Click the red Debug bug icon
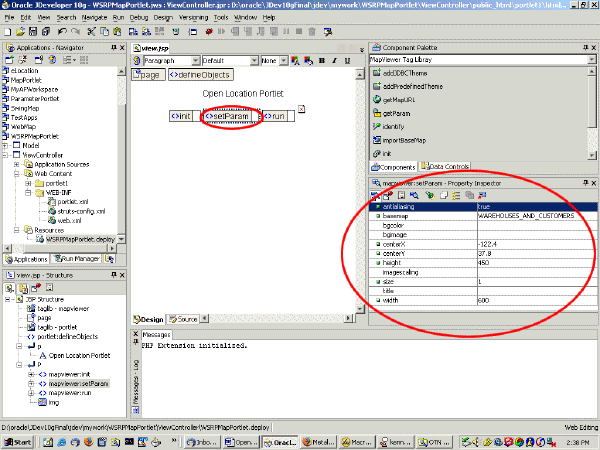 point(209,32)
